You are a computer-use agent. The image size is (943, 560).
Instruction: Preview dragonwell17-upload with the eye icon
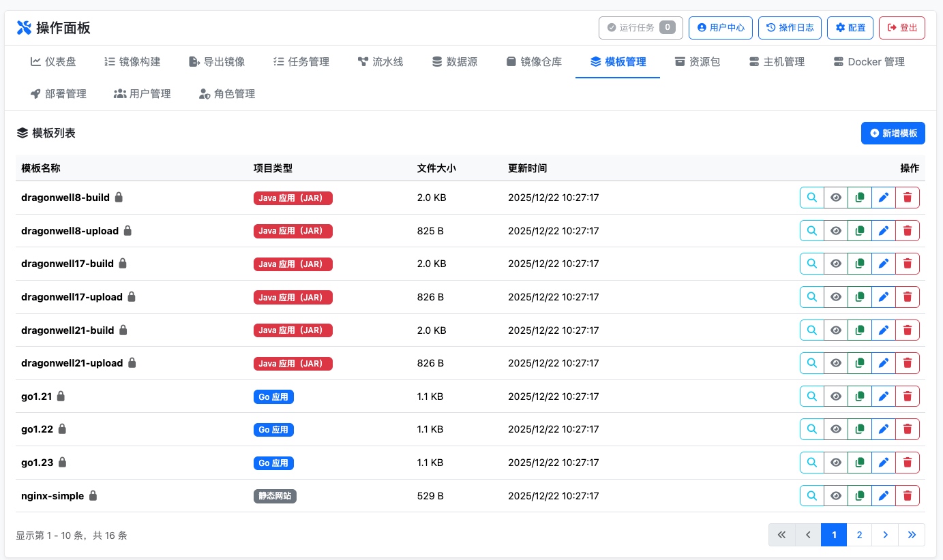tap(836, 297)
